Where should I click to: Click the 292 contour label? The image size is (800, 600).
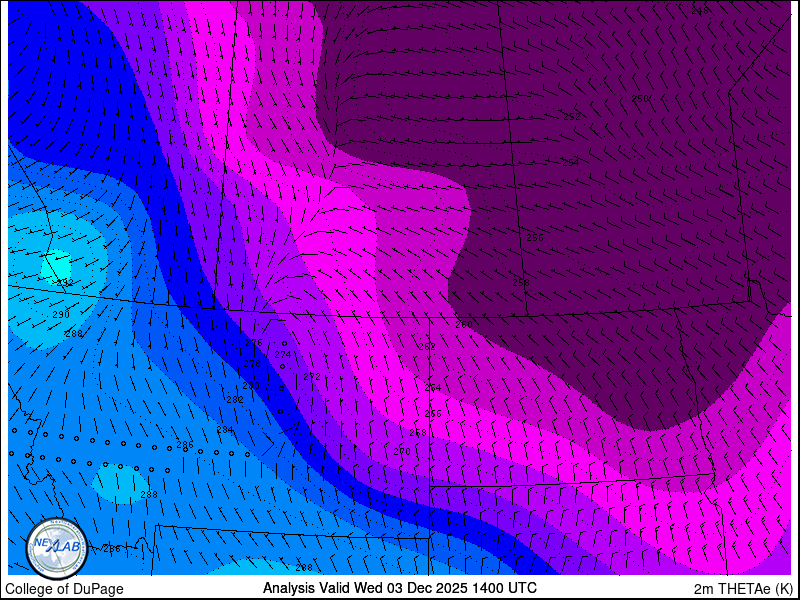[x=65, y=283]
